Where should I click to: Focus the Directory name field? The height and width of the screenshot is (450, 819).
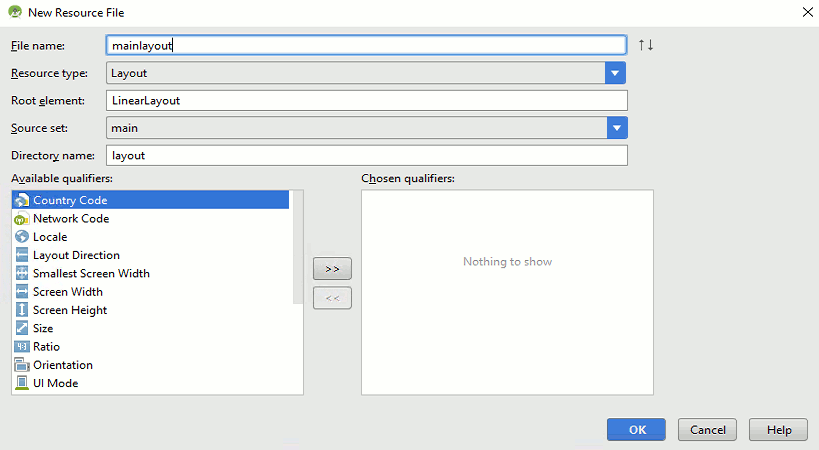[367, 156]
